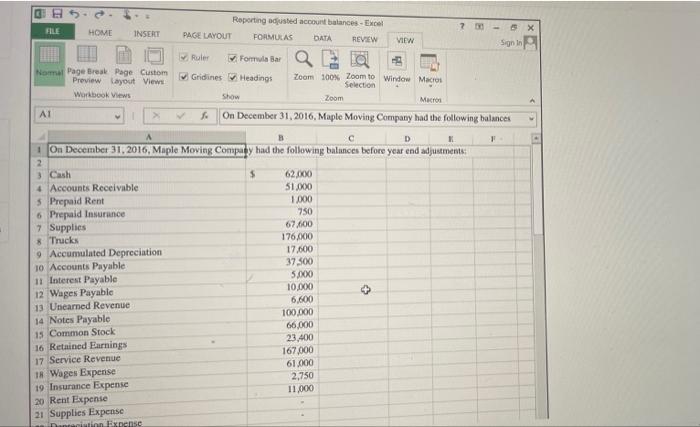Select the Supplies cell in row 7
Viewport: 700px width, 427px height.
[x=147, y=227]
